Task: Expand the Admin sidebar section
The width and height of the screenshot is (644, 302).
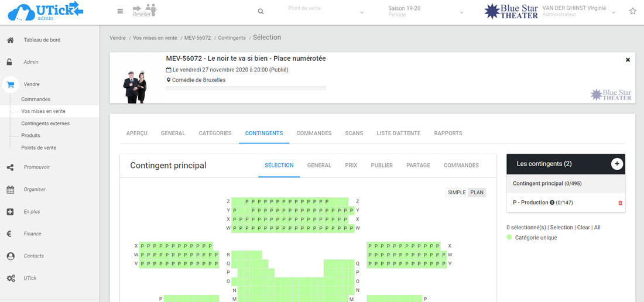Action: click(31, 62)
